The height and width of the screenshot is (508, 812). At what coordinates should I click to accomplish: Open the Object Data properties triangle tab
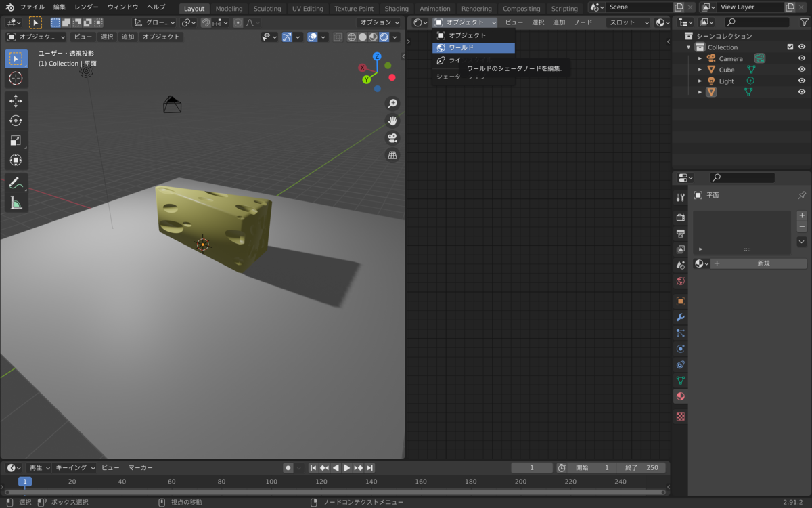[x=681, y=381]
